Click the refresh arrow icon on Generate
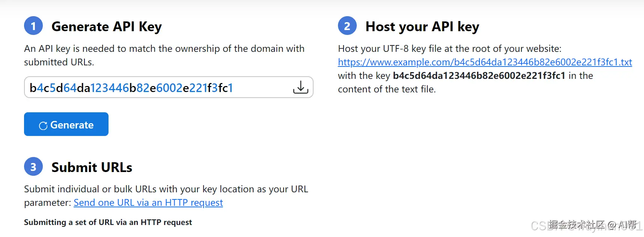This screenshot has height=237, width=644. pyautogui.click(x=43, y=125)
